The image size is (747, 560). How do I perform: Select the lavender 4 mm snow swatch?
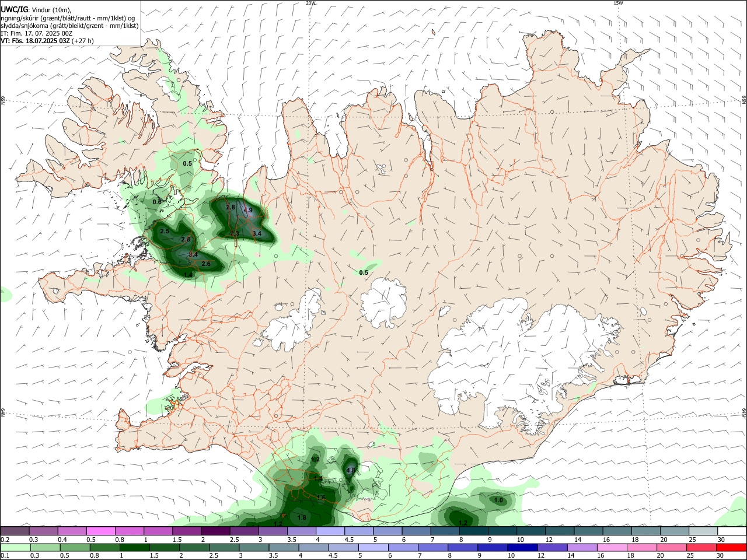click(330, 531)
